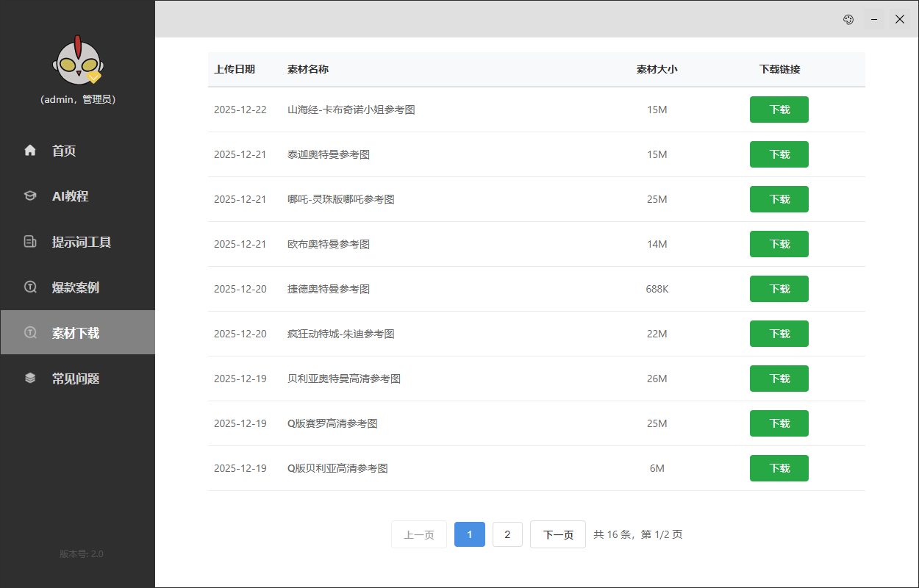Viewport: 919px width, 588px height.
Task: Select page 1 in pagination
Action: 469,534
